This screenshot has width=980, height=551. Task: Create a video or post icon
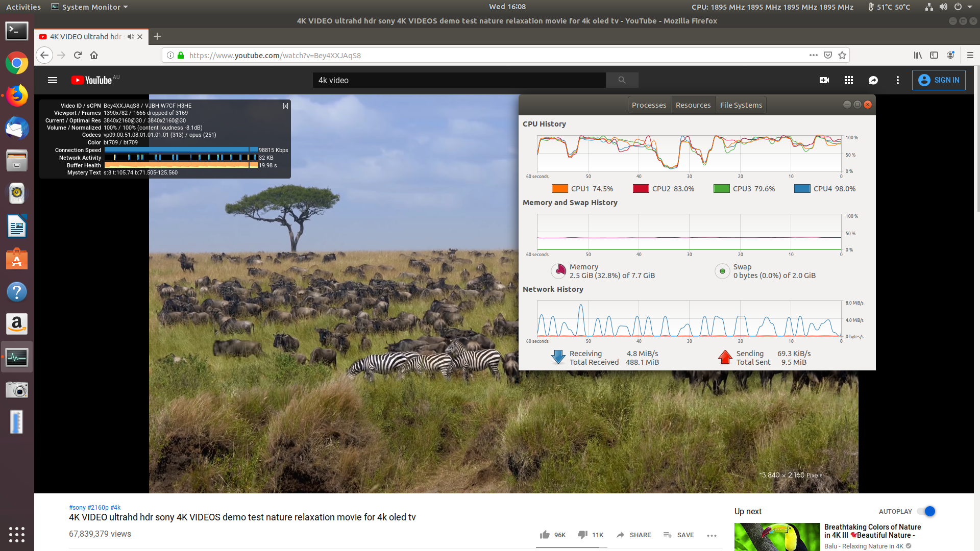(x=824, y=80)
